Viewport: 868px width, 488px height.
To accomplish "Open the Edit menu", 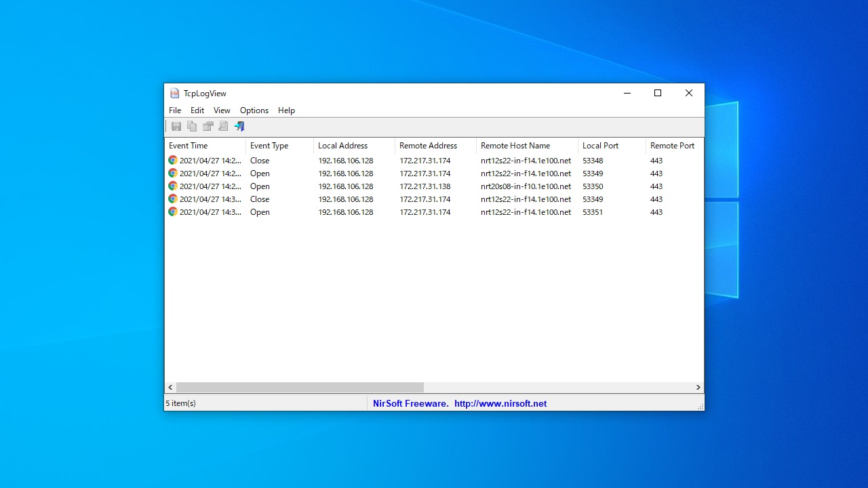I will pyautogui.click(x=197, y=110).
